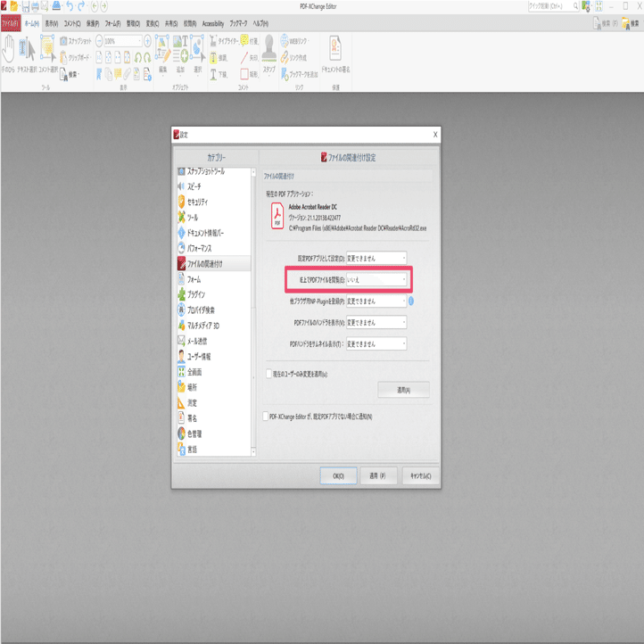Click the Email envelope icon in quick access toolbar

[45, 5]
